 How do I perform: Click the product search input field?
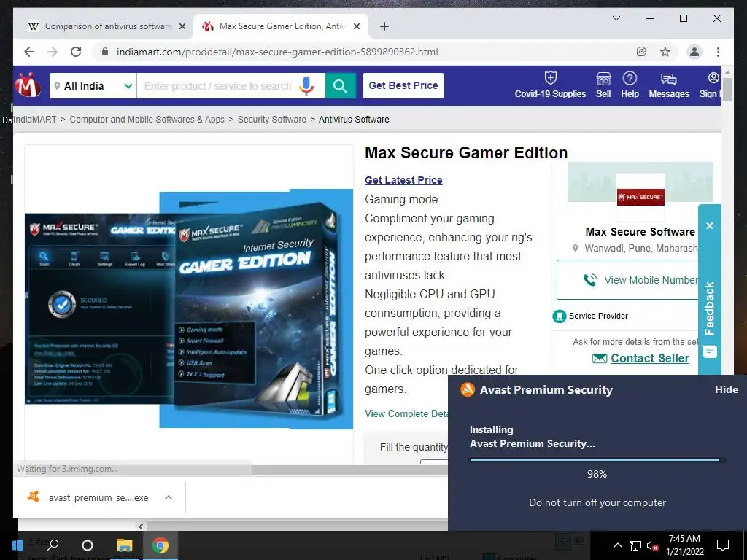[x=218, y=86]
